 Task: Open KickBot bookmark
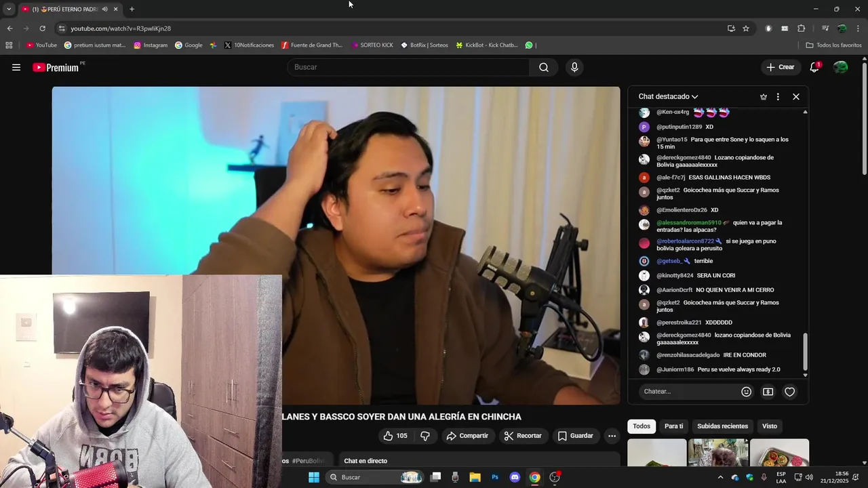click(x=487, y=45)
